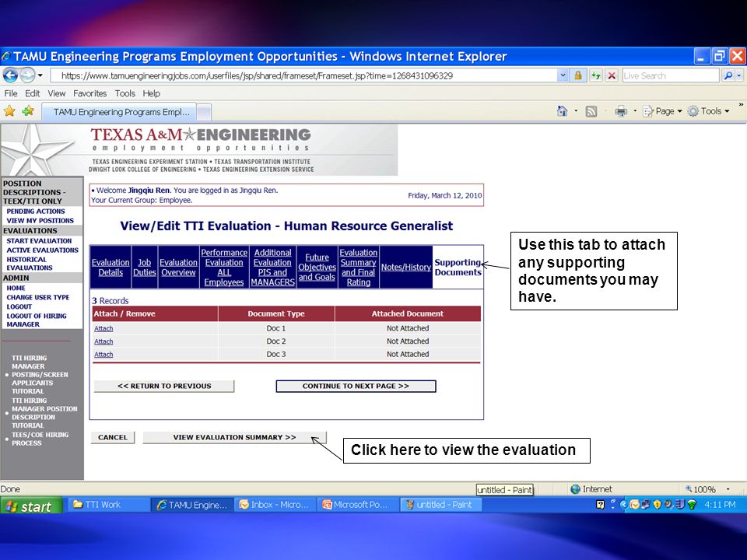Expand the Print dropdown arrow
Screen dimensions: 747x560
635,111
